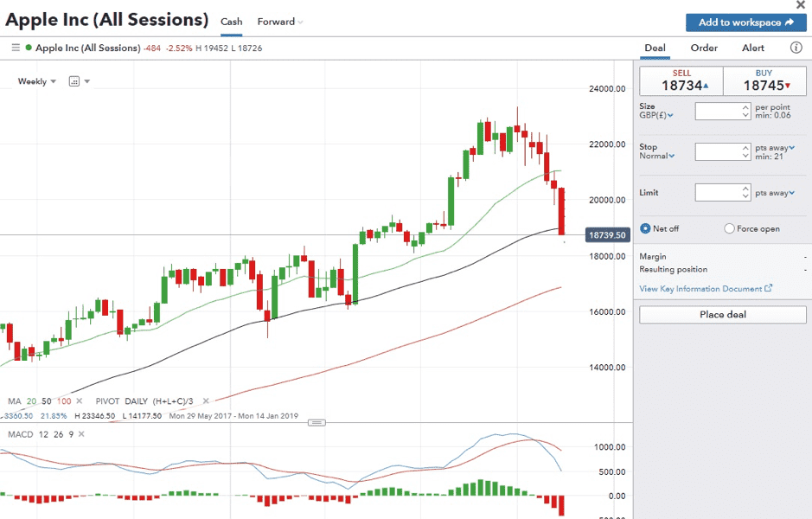Remove the PIVOT DAILY indicator with its X
812x519 pixels.
click(206, 400)
